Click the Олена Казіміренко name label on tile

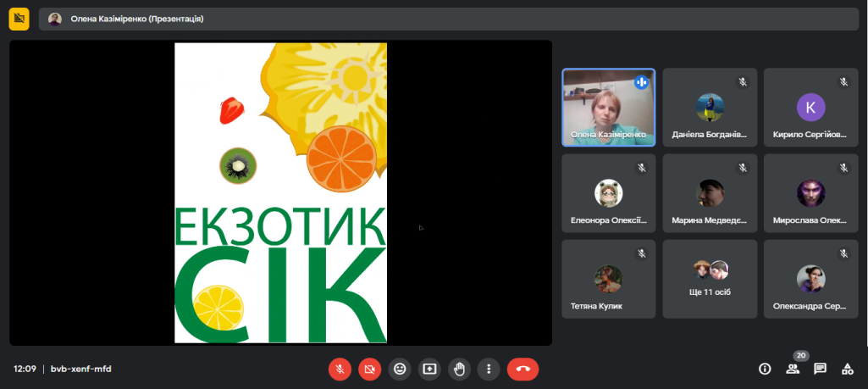point(608,134)
